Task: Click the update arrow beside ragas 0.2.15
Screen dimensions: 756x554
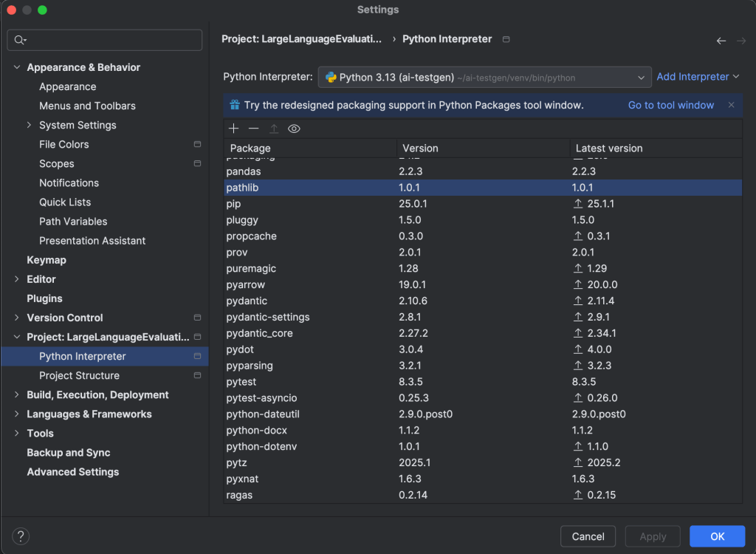Action: tap(577, 495)
